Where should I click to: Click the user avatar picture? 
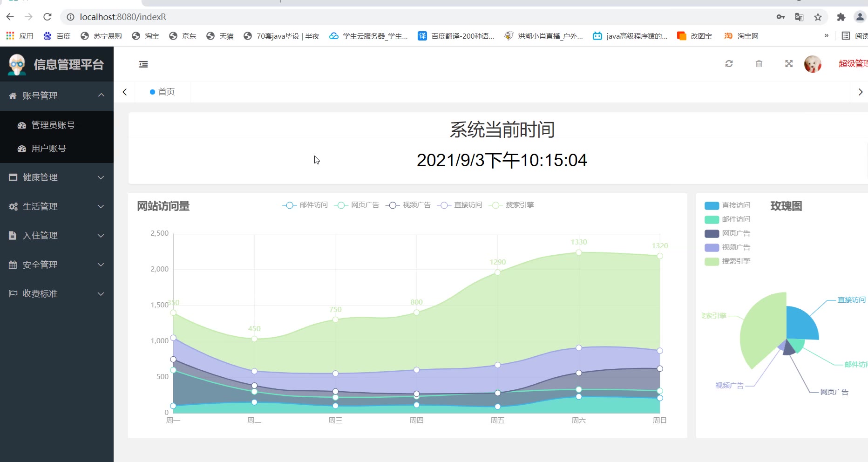tap(813, 64)
